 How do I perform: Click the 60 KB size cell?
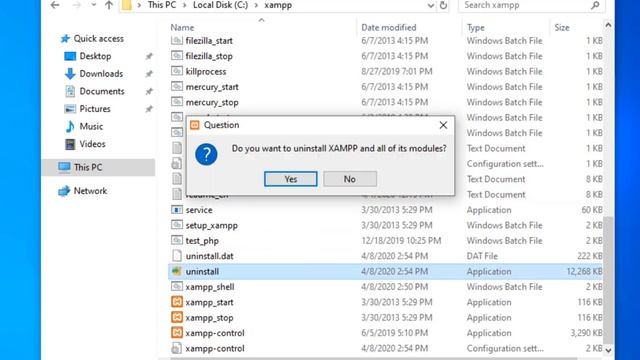[592, 210]
